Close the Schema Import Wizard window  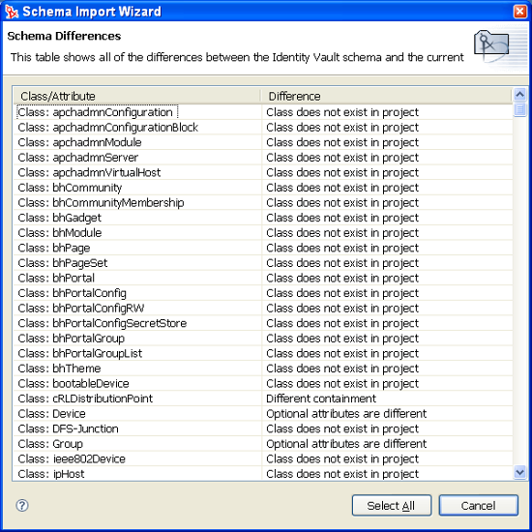tap(520, 12)
